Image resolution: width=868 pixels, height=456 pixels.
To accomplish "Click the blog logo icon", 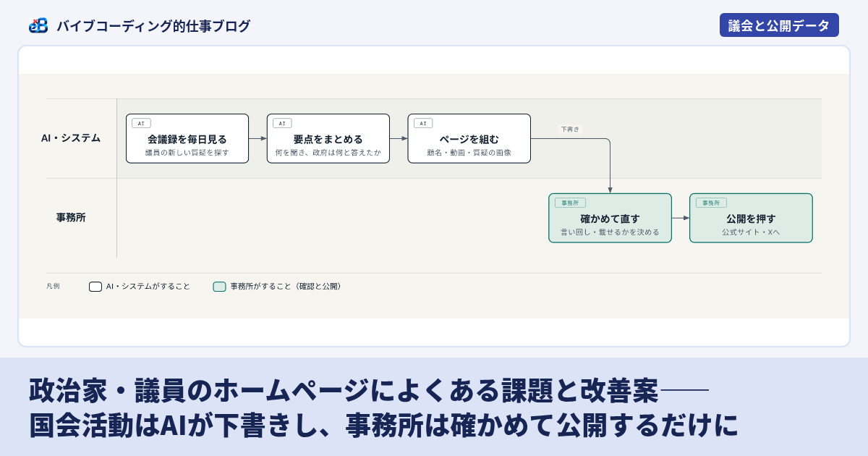I will tap(38, 25).
